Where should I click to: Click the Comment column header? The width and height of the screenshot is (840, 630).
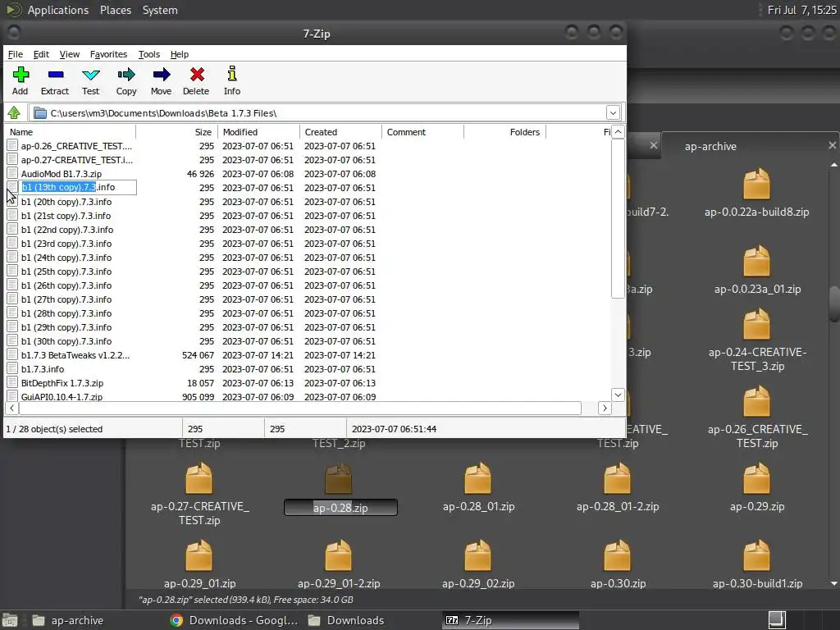pos(422,132)
